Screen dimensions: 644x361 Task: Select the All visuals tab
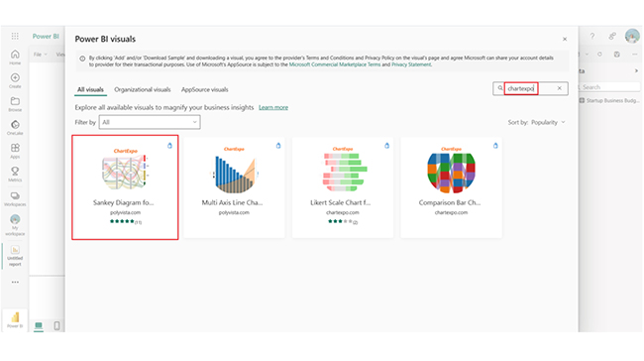(x=90, y=89)
